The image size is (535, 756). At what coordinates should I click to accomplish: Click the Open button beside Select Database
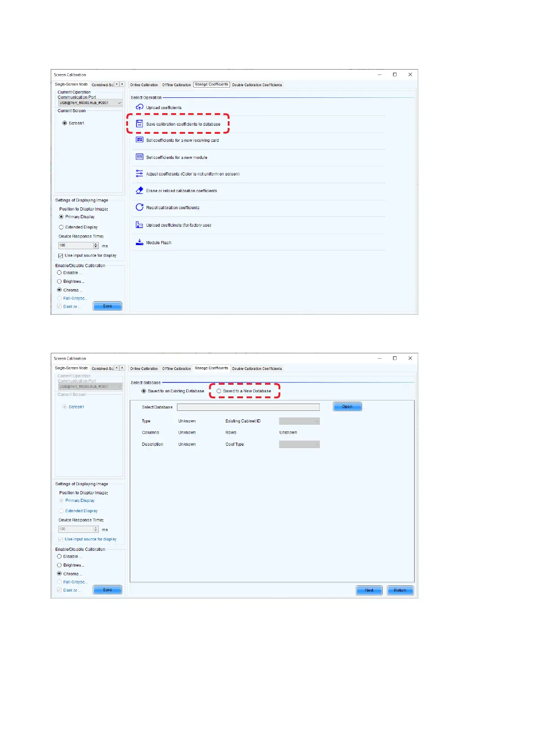point(347,407)
